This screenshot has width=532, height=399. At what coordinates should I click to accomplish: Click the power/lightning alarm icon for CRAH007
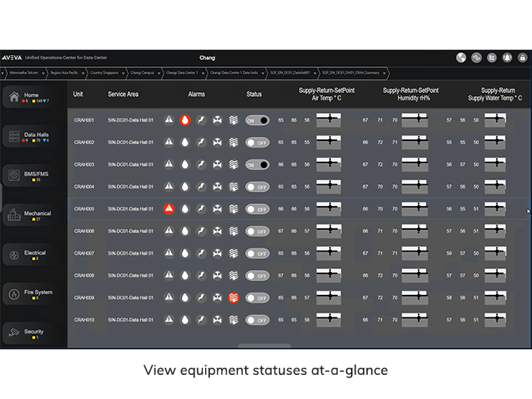[201, 253]
